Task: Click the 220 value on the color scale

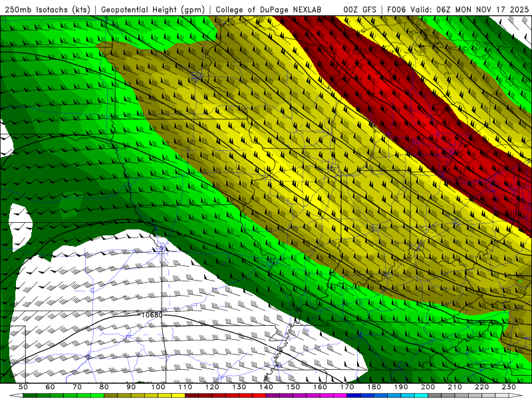Action: pos(481,387)
